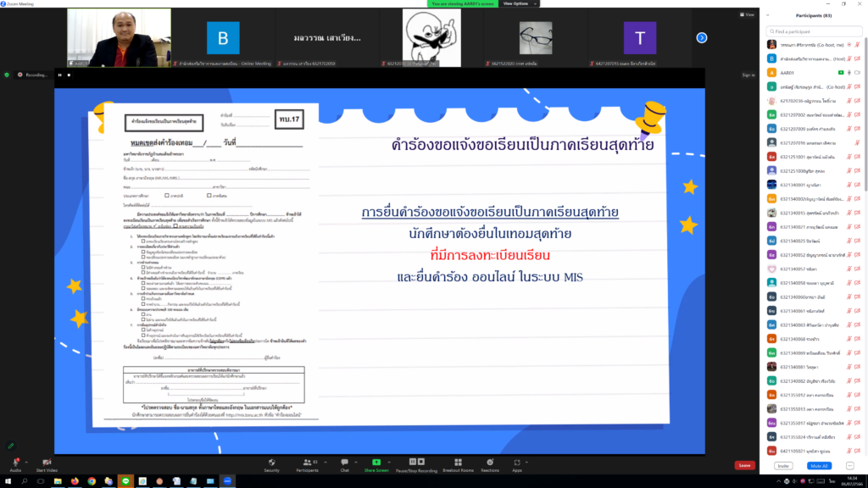Viewport: 868px width, 488px height.
Task: Pause recording via small indicator pause icon
Action: coord(60,75)
